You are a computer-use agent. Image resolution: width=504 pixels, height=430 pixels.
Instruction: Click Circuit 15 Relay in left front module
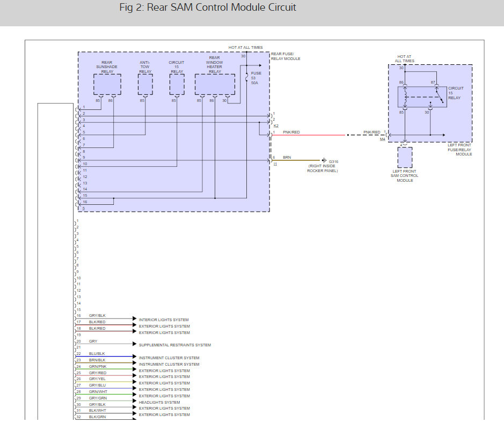tap(422, 97)
